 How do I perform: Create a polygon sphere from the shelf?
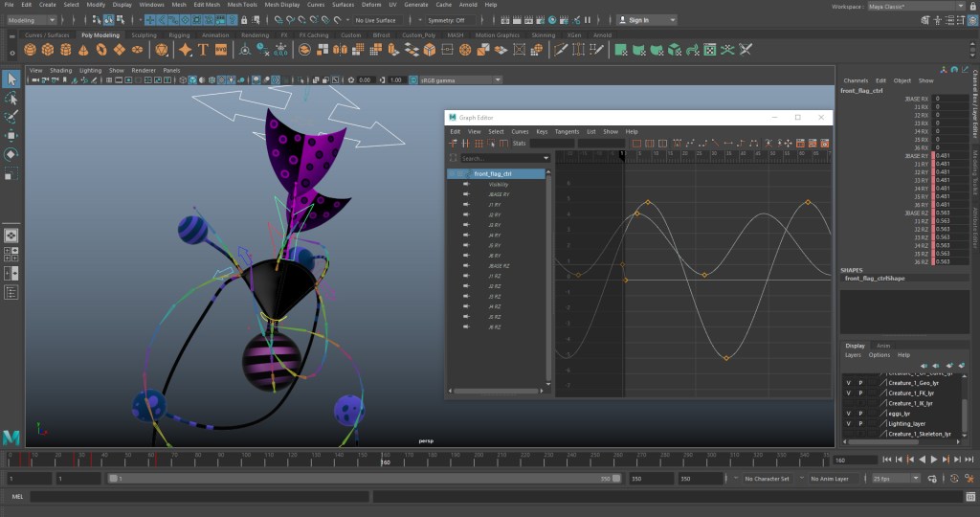click(31, 50)
